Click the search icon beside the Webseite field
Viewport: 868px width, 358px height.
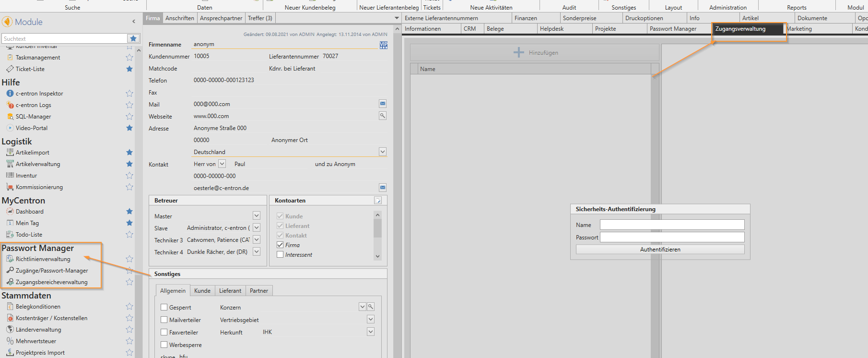point(383,116)
